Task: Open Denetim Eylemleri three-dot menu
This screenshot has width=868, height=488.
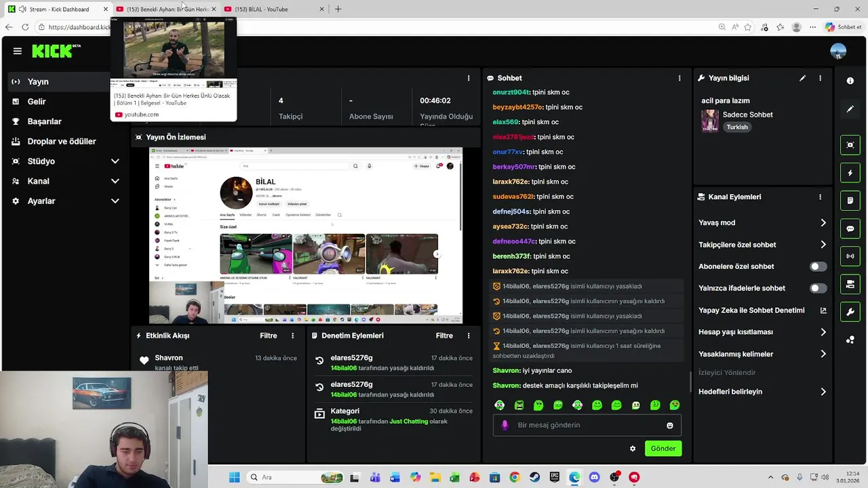Action: 468,335
